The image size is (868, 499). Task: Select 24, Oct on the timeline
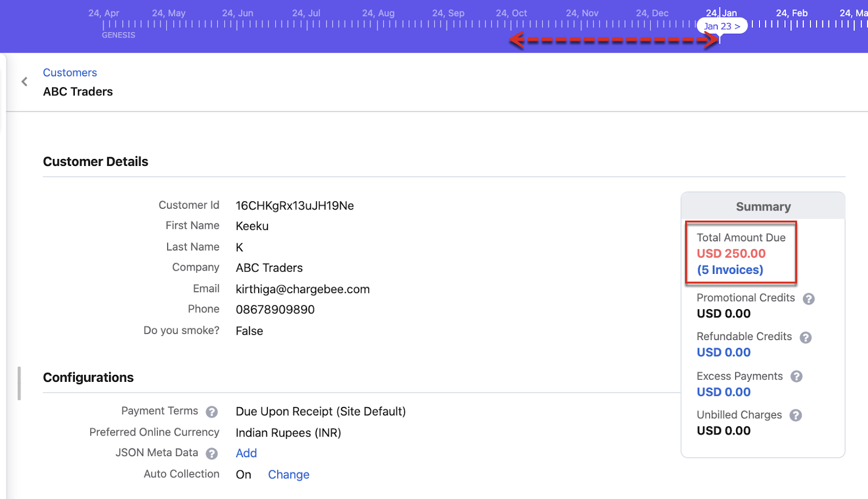pos(511,13)
